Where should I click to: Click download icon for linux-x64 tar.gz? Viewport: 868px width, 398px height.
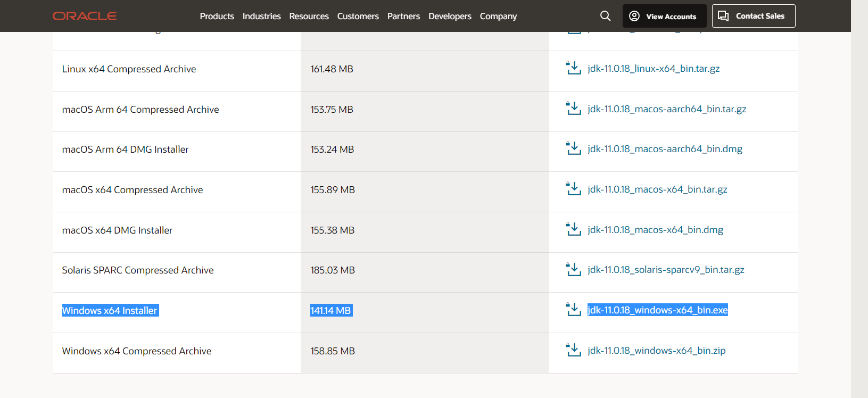click(x=573, y=68)
